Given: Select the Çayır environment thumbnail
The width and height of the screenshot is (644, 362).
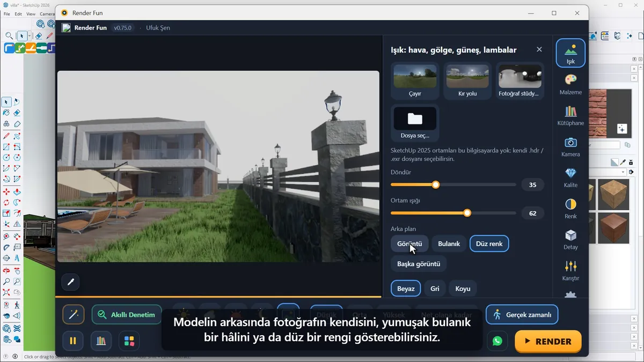Looking at the screenshot, I should pyautogui.click(x=415, y=81).
